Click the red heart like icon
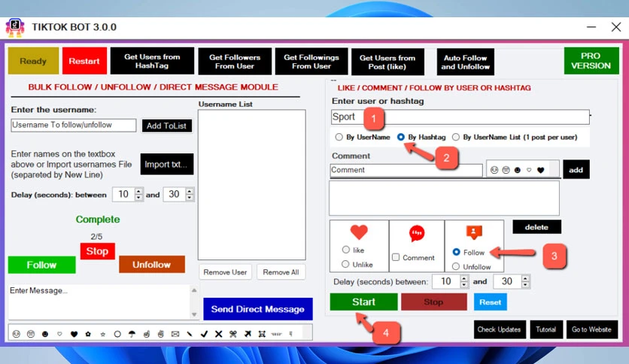This screenshot has width=629, height=364. tap(359, 232)
